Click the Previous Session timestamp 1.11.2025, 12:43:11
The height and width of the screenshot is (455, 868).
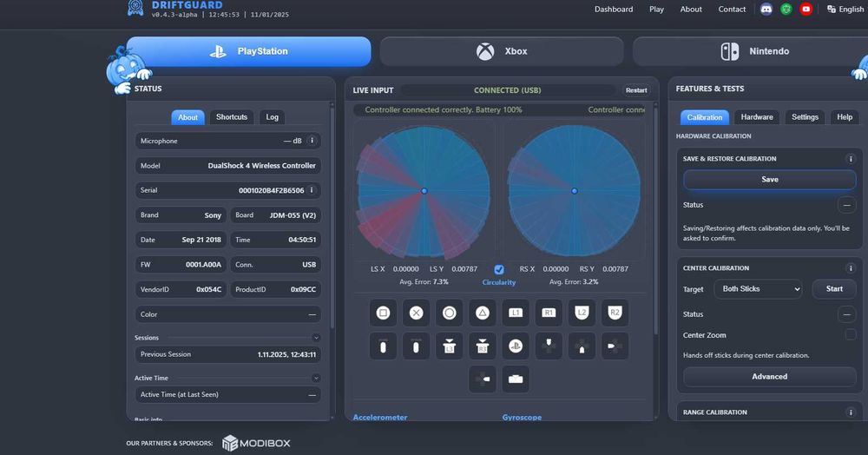(x=286, y=354)
